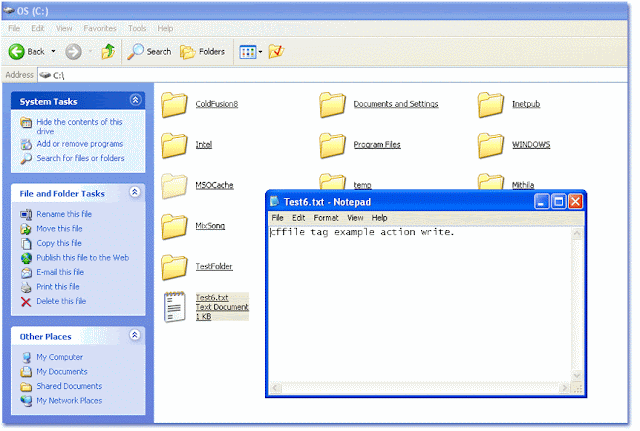Click Move this file

60,229
